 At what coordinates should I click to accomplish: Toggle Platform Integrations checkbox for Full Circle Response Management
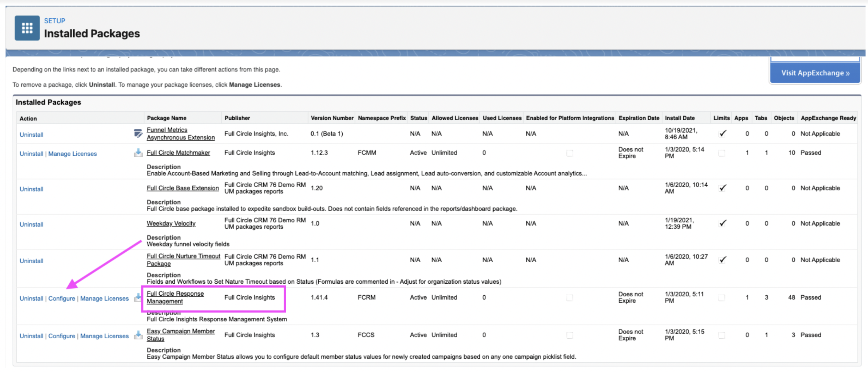(570, 298)
